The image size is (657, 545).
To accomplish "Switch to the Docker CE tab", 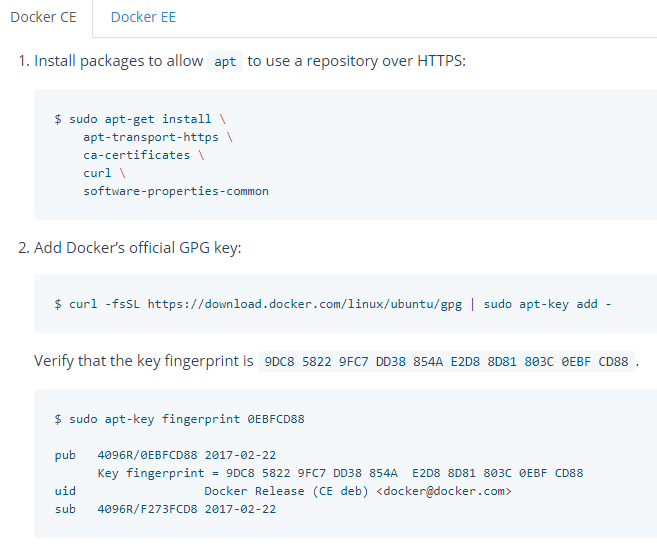I will point(44,17).
